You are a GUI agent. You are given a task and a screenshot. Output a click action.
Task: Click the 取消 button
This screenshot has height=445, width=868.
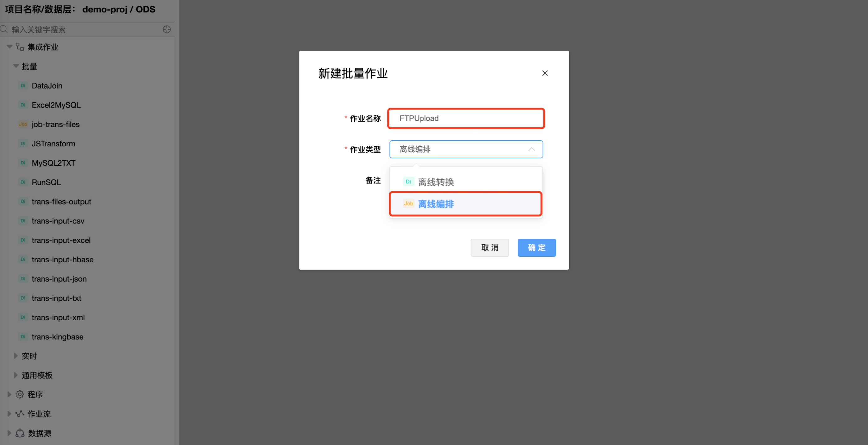(x=489, y=248)
